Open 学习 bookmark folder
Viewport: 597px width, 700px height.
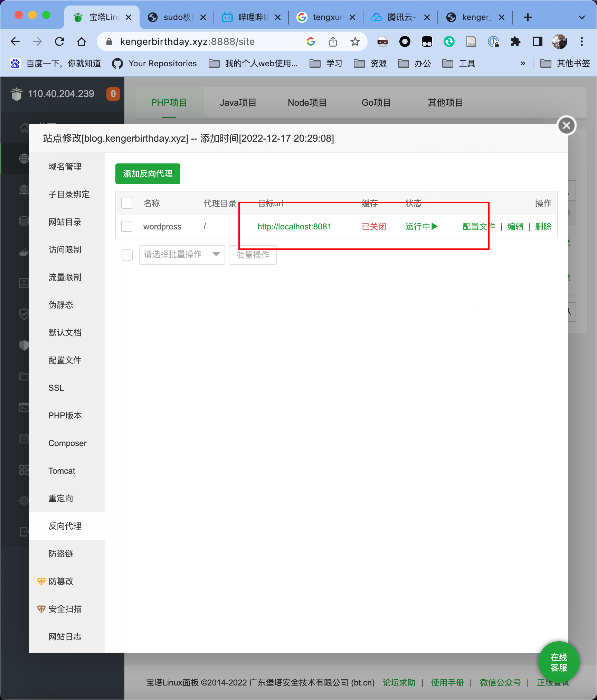click(x=326, y=64)
